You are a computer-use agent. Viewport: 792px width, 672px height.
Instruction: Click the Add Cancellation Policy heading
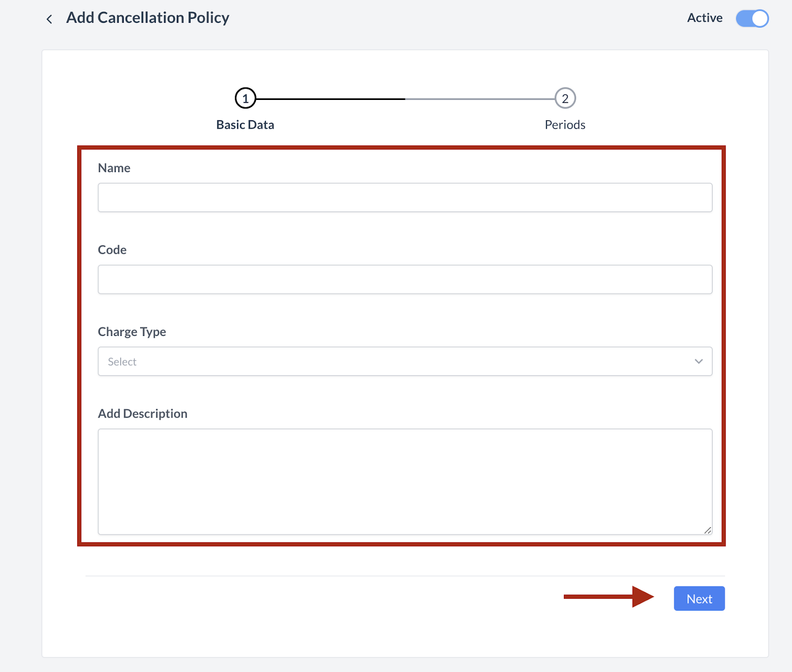click(x=148, y=18)
